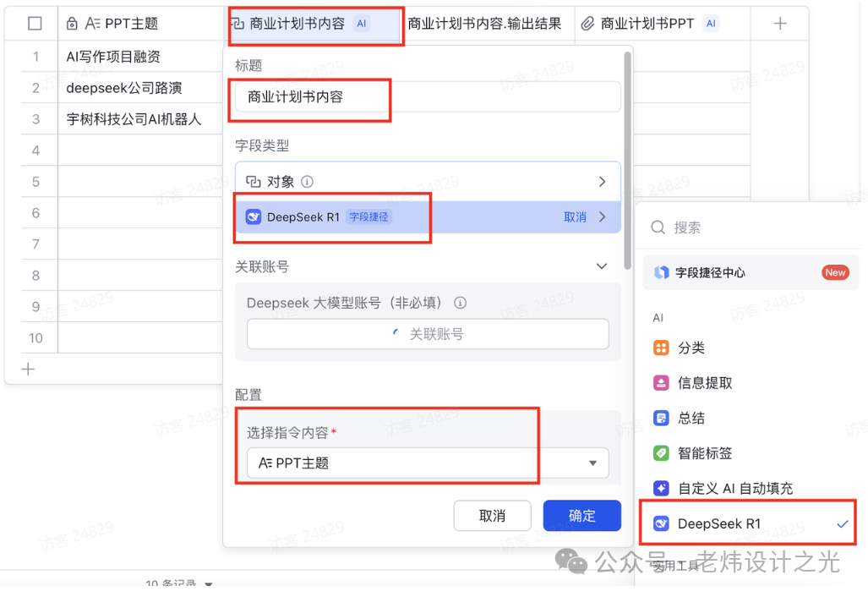This screenshot has height=597, width=868.
Task: Select the 商业计划书内容.输出结果 column header
Action: click(484, 24)
